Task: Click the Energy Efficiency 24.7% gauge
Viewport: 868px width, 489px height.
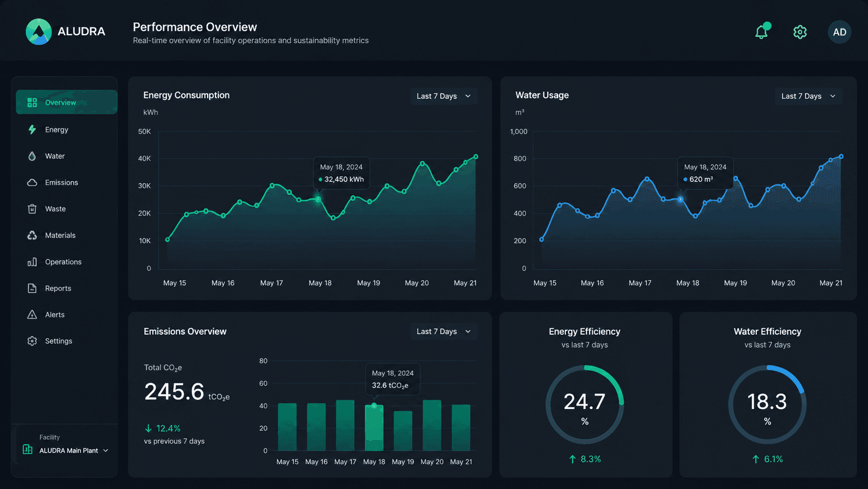Action: pos(585,404)
